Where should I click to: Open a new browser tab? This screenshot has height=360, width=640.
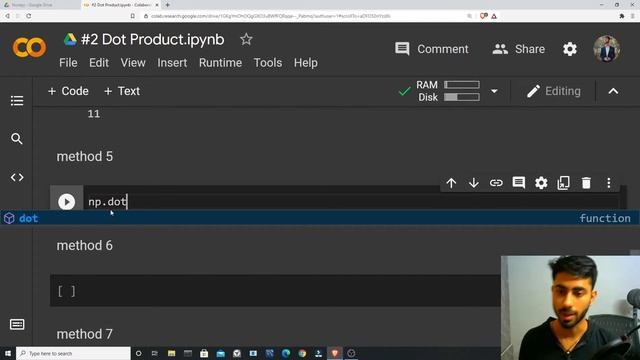(168, 5)
